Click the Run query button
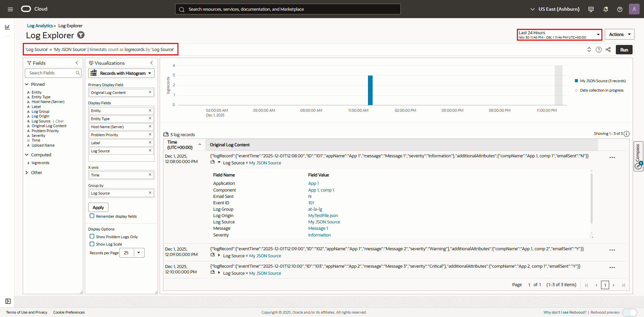The height and width of the screenshot is (317, 644). 624,50
